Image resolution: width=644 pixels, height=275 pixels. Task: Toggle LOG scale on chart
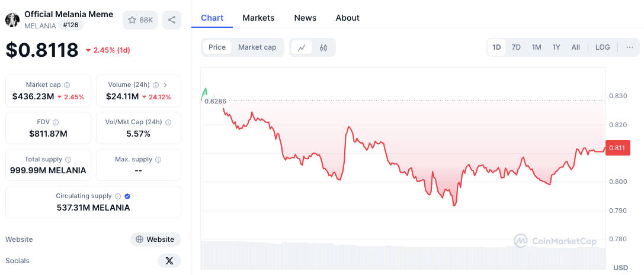(x=603, y=47)
